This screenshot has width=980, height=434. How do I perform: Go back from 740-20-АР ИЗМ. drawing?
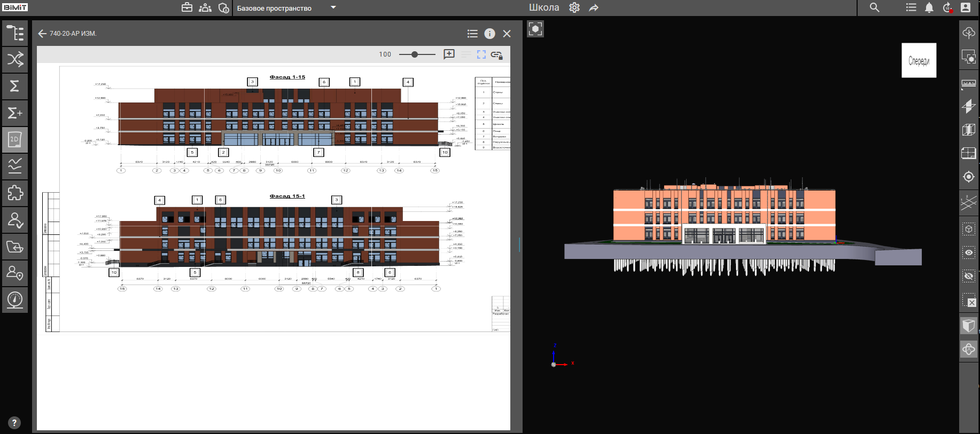(x=42, y=34)
